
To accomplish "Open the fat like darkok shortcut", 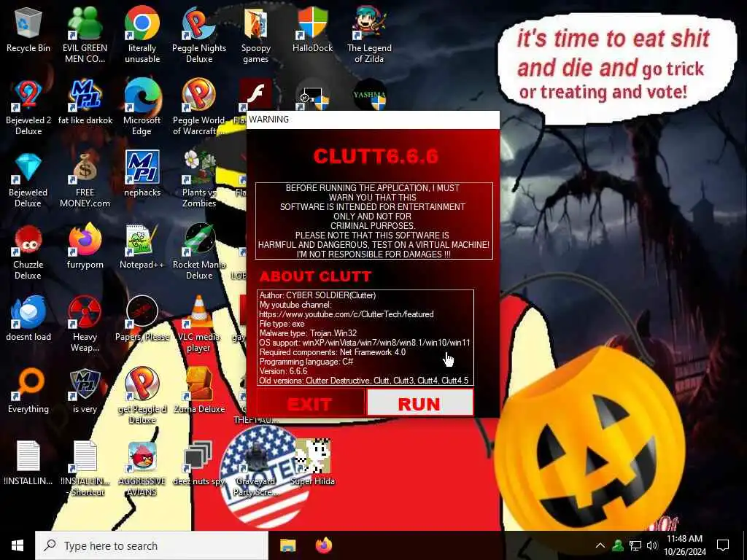I will [85, 102].
